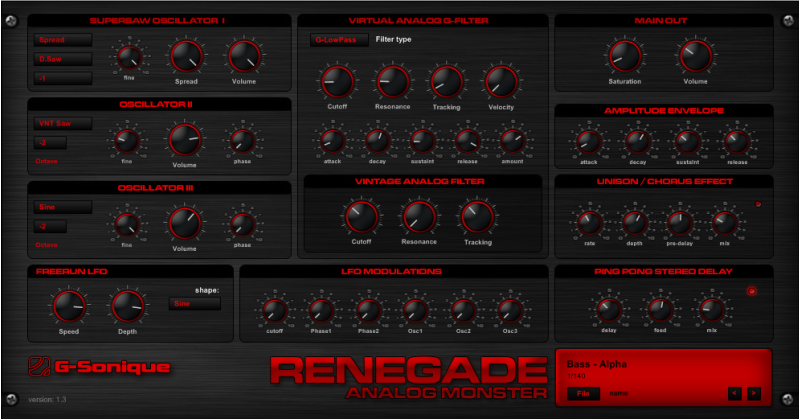
Task: Go to the previous preset arrow
Action: point(735,393)
